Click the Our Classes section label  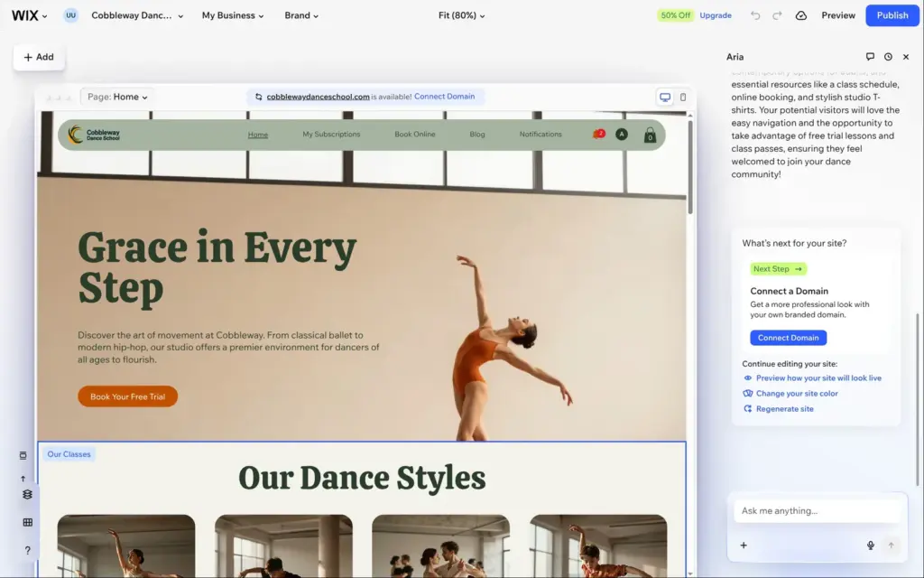(69, 454)
